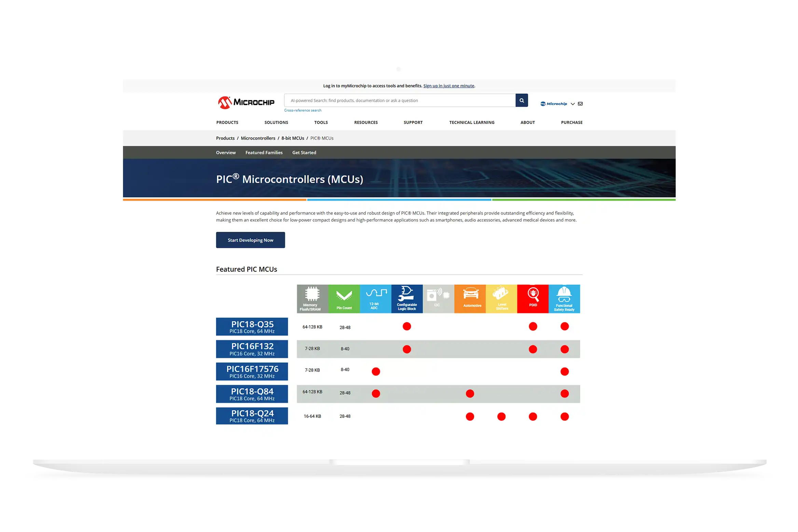Click the PIC16F132 PDID red dot
798x532 pixels.
pos(533,349)
